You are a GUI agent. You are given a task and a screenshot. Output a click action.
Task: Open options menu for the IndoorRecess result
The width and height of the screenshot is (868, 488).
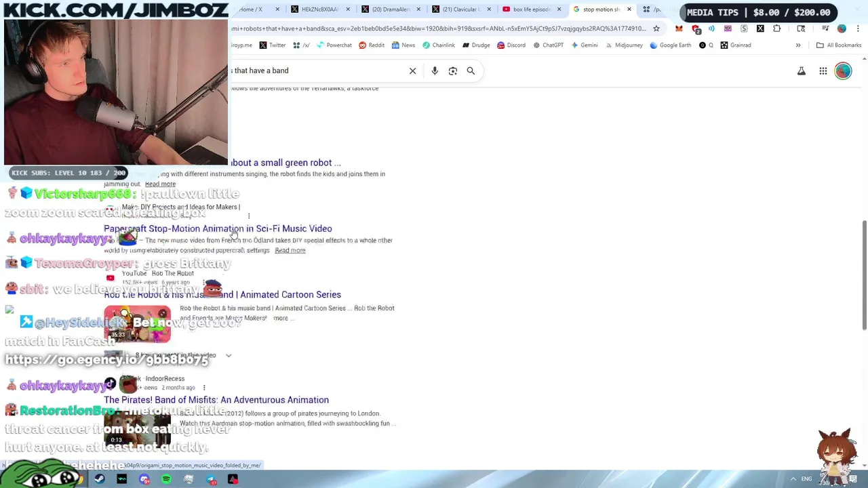pos(204,388)
